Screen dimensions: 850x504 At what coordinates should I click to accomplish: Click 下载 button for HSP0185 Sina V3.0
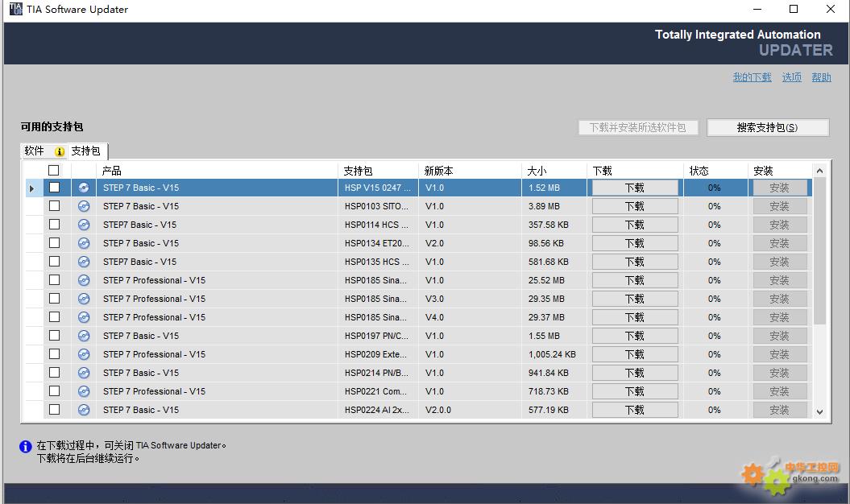(x=635, y=299)
